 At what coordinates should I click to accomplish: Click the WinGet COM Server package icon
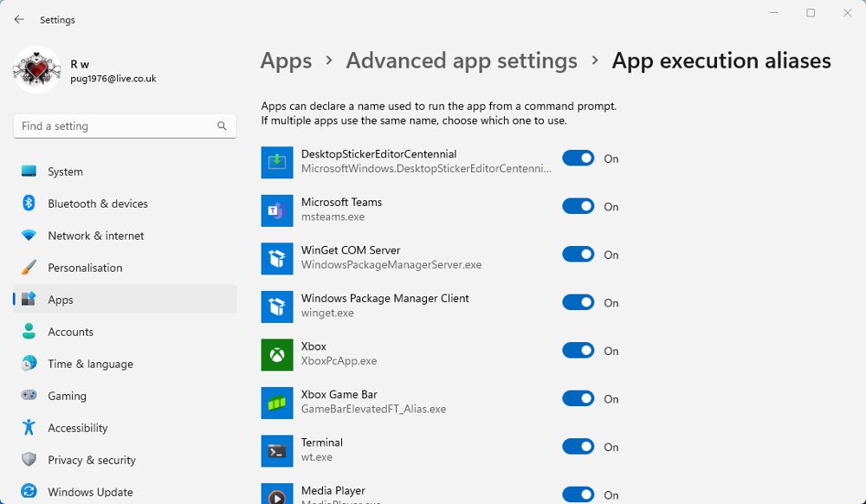pos(277,257)
